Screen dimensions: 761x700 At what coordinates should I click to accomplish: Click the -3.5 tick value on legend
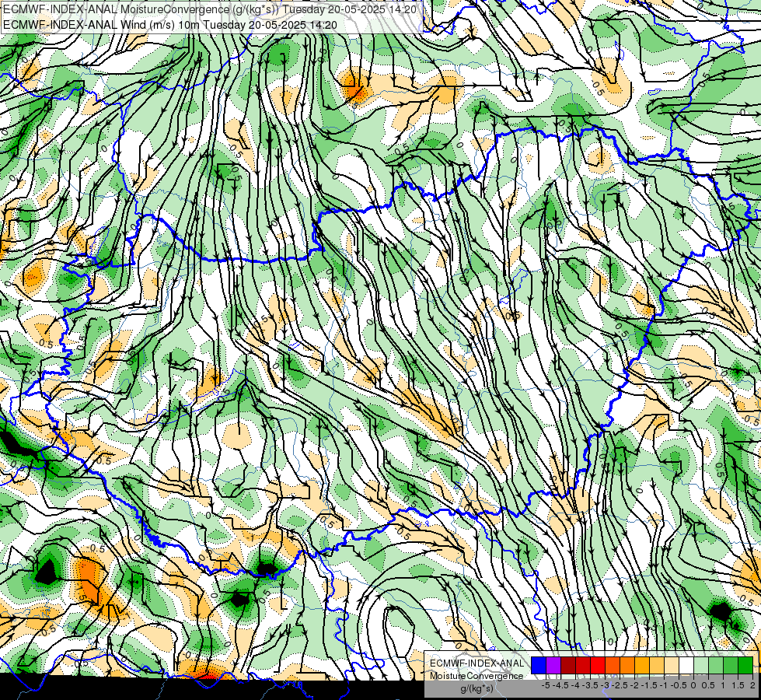click(x=591, y=685)
